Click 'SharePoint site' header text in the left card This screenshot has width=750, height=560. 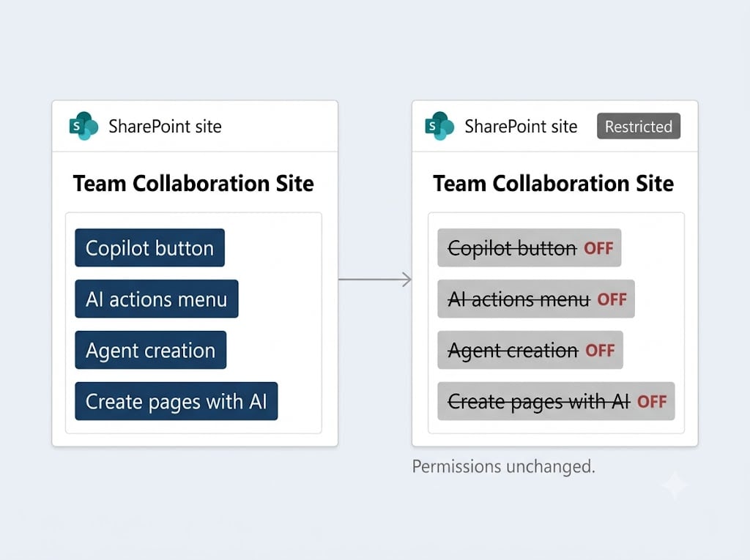coord(165,127)
